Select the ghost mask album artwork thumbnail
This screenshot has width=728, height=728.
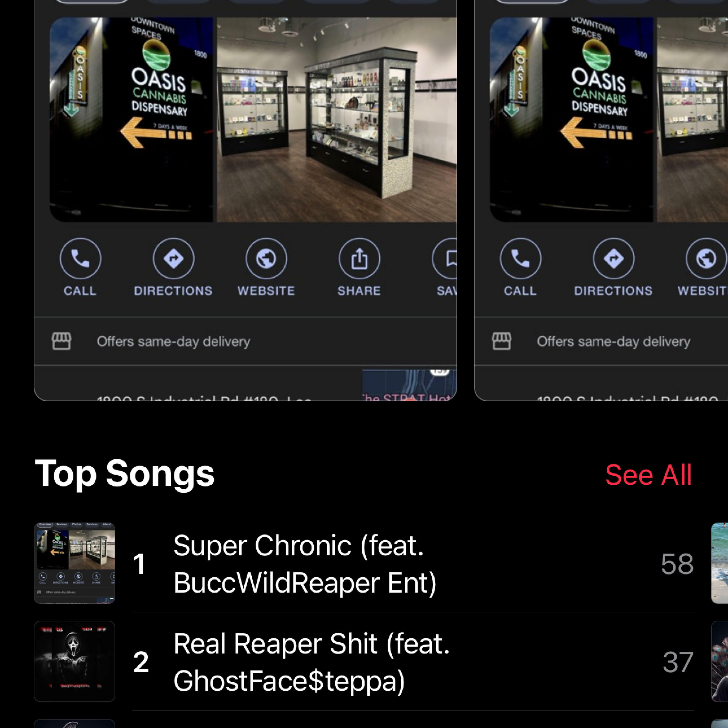tap(74, 661)
